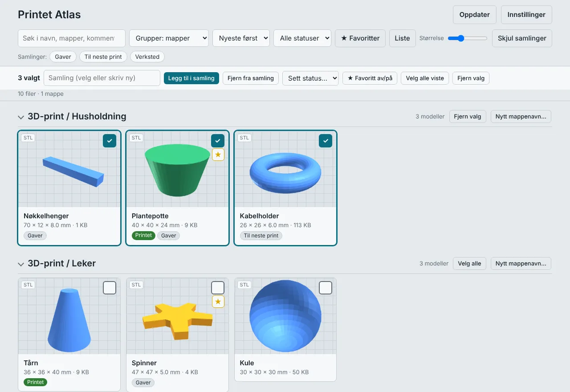Collapse the 3D-print / Leker folder
The height and width of the screenshot is (392, 570).
21,264
